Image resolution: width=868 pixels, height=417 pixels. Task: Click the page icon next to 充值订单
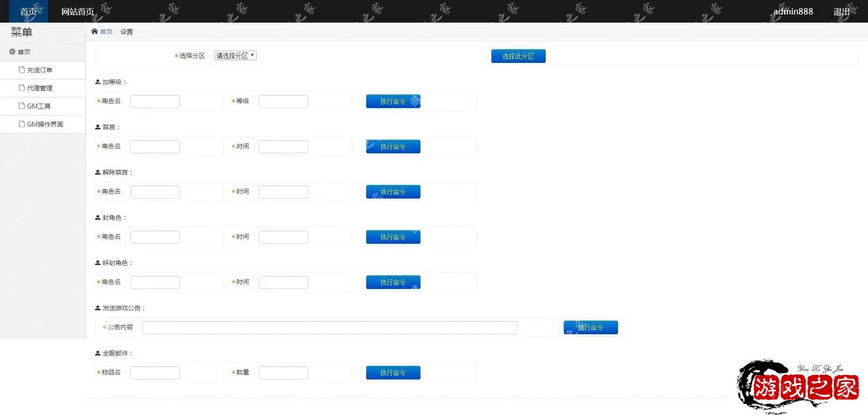[21, 70]
